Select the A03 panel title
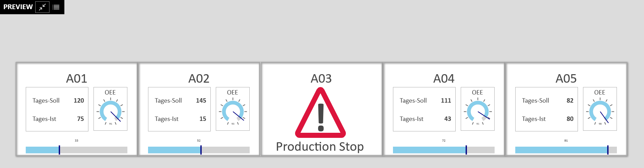This screenshot has height=168, width=644. [x=321, y=79]
